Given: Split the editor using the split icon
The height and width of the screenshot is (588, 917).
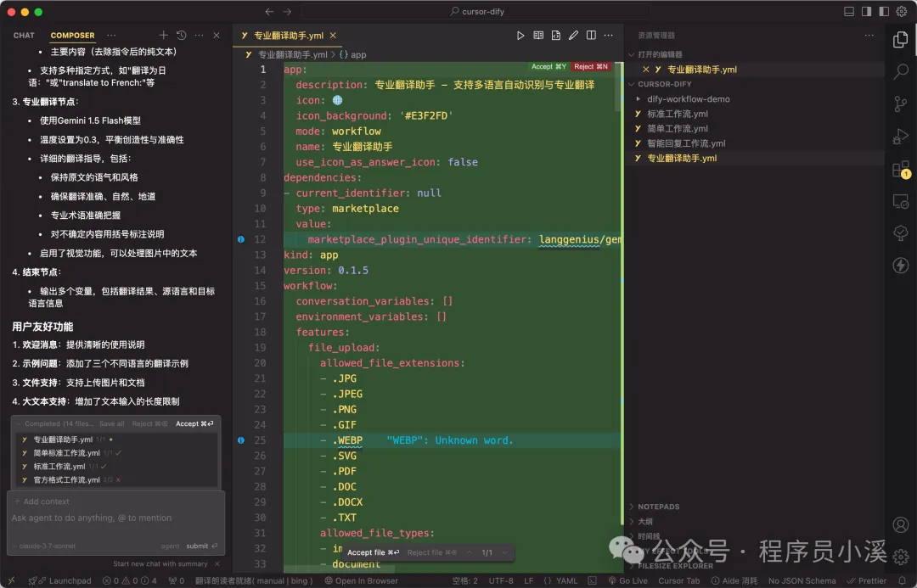Looking at the screenshot, I should [x=590, y=35].
